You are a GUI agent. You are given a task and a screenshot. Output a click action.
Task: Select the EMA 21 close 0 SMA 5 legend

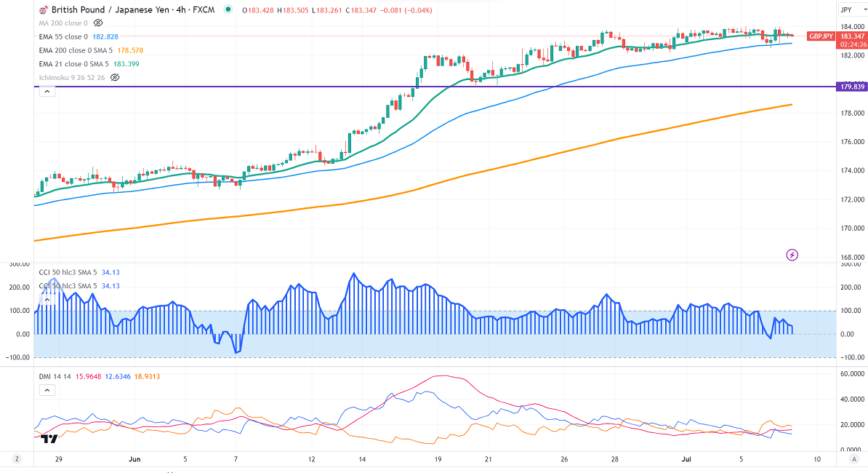pos(73,64)
